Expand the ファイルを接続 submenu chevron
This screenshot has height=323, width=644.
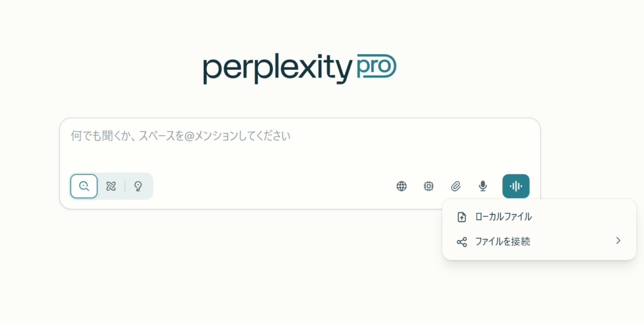coord(618,241)
